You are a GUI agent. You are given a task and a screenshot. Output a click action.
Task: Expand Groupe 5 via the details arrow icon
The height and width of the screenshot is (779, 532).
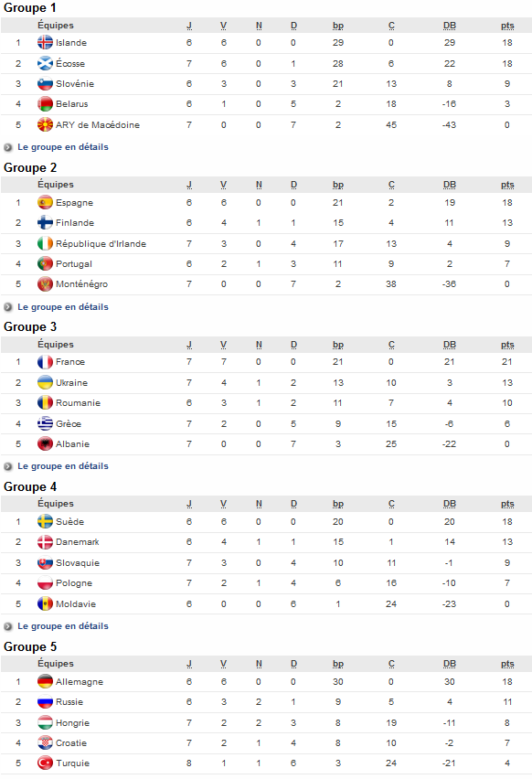pos(9,776)
